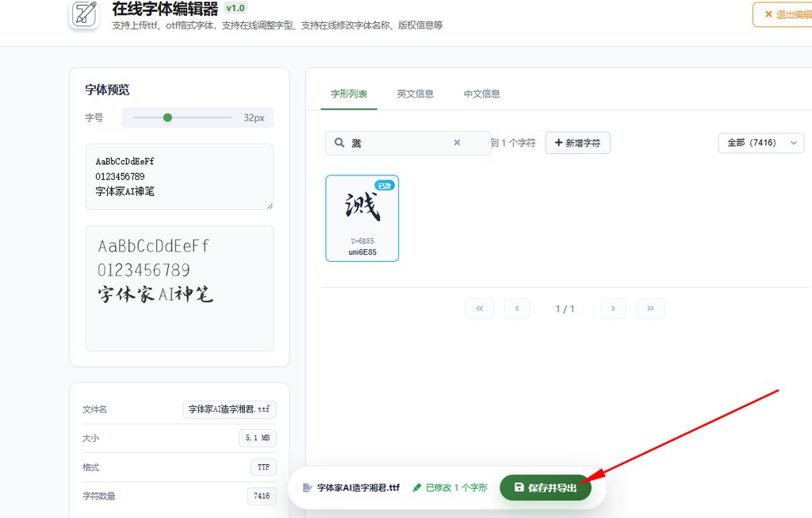Clear the search with the X icon
The image size is (812, 518).
pyautogui.click(x=457, y=142)
